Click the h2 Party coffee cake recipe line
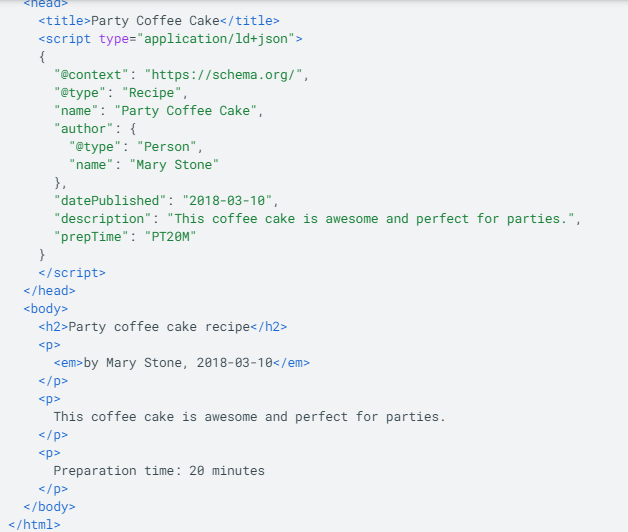 click(163, 327)
